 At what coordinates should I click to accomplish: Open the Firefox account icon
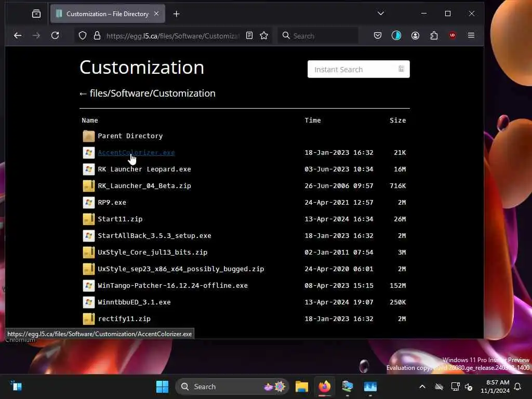[415, 35]
